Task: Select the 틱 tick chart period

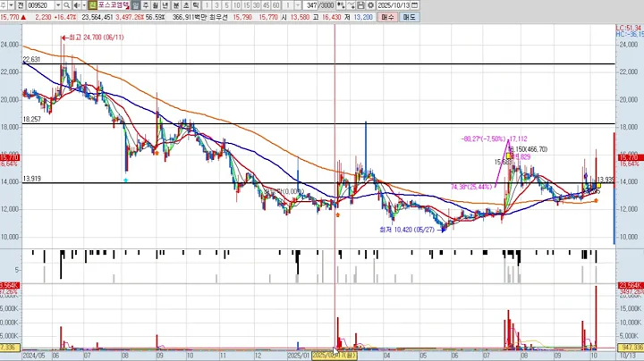Action: (196, 5)
